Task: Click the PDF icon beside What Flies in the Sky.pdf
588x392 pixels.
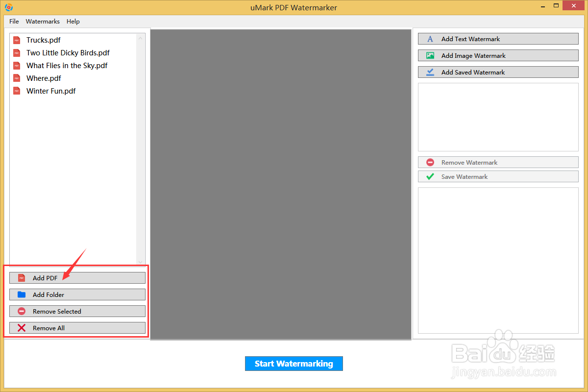Action: [17, 66]
